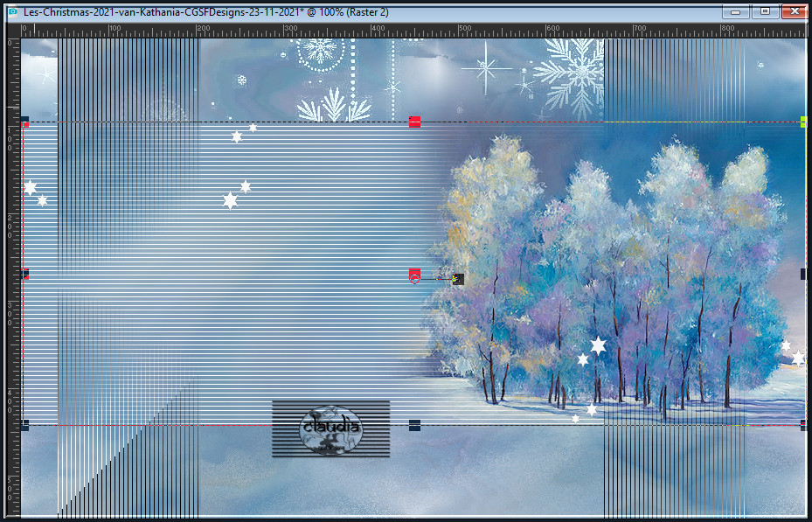Click the bottom-left corner selection handle
The image size is (812, 522).
click(24, 425)
